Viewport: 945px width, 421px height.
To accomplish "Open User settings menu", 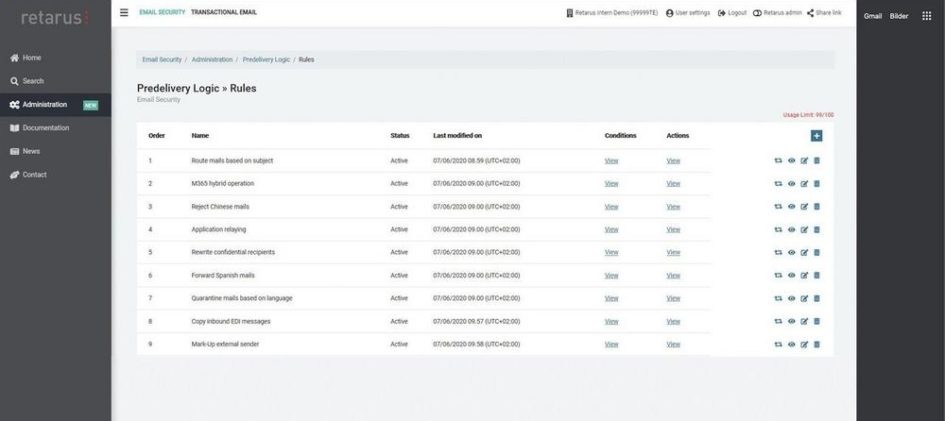I will tap(688, 13).
